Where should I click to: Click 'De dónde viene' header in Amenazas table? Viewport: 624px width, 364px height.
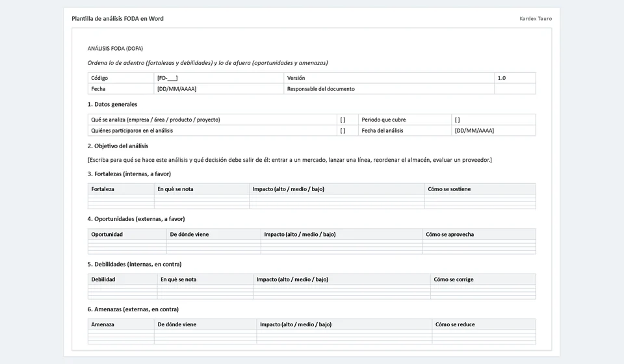pos(205,324)
